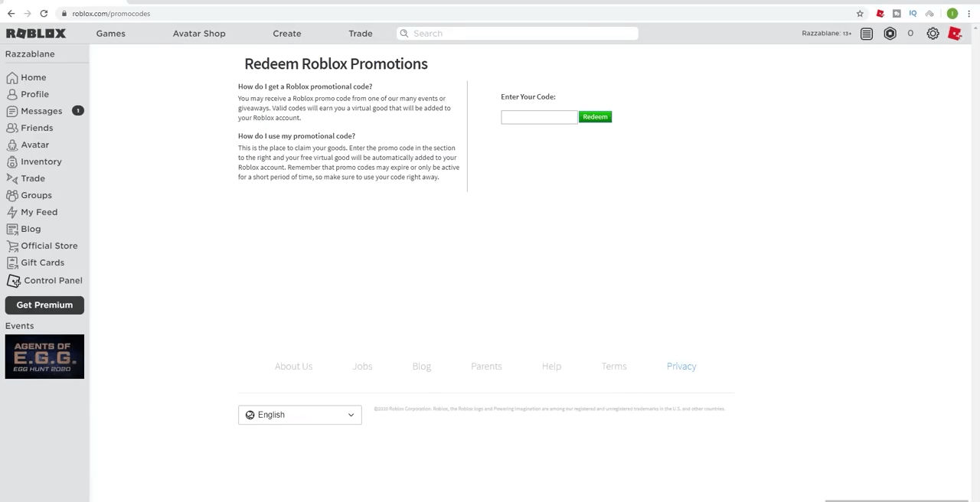
Task: Bookmark this page with the star icon
Action: pyautogui.click(x=860, y=13)
